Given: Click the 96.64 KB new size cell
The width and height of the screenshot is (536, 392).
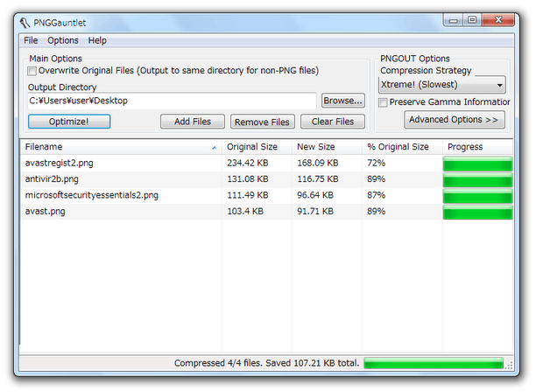Looking at the screenshot, I should pyautogui.click(x=315, y=195).
